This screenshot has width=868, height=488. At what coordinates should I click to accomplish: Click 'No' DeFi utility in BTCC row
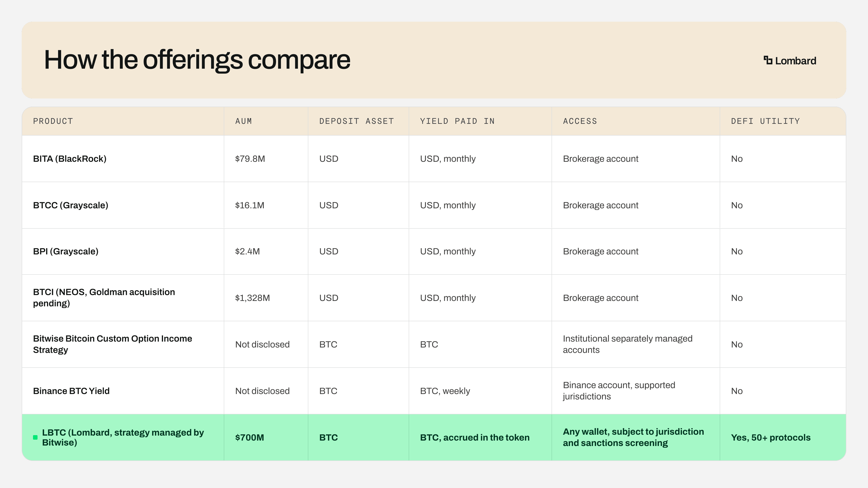737,205
